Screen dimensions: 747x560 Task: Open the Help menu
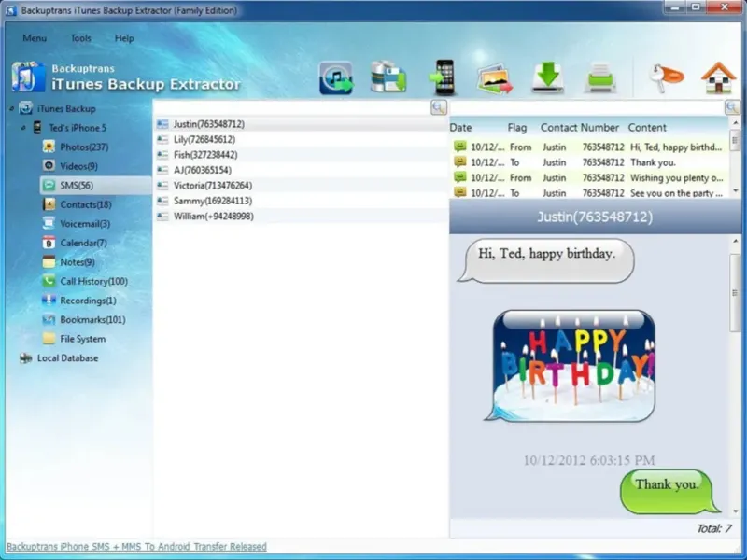pos(124,38)
